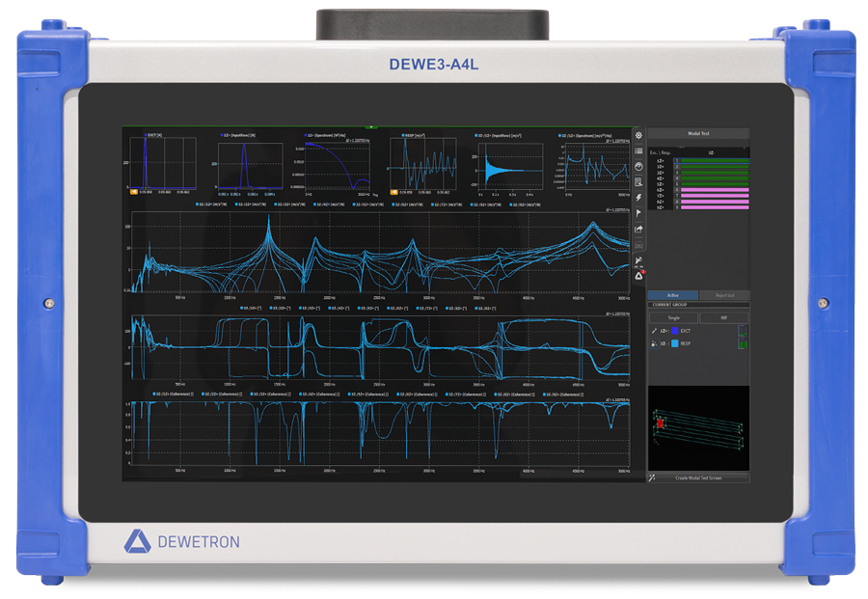Select pink bar number 8 in the matrix
Image resolution: width=868 pixels, height=599 pixels.
pyautogui.click(x=714, y=202)
